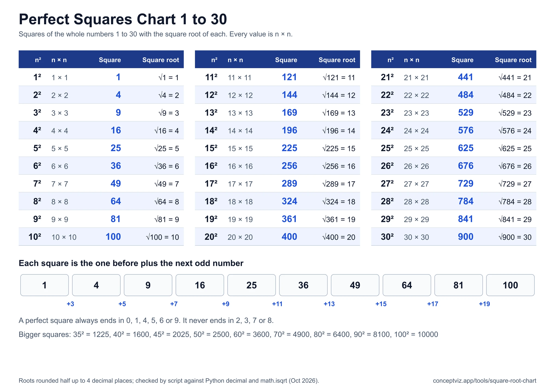Select square value 169 in the table
Image resolution: width=555 pixels, height=392 pixels.
[x=289, y=112]
